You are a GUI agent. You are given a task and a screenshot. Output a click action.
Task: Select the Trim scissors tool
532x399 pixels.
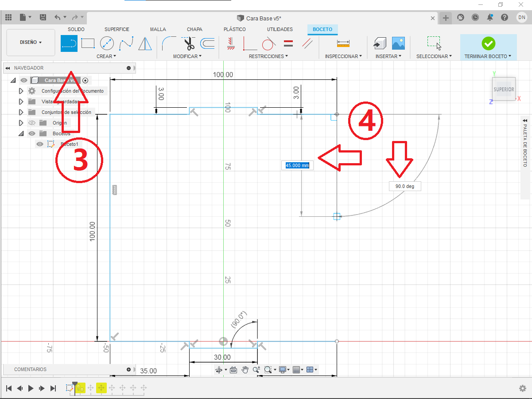tap(189, 43)
